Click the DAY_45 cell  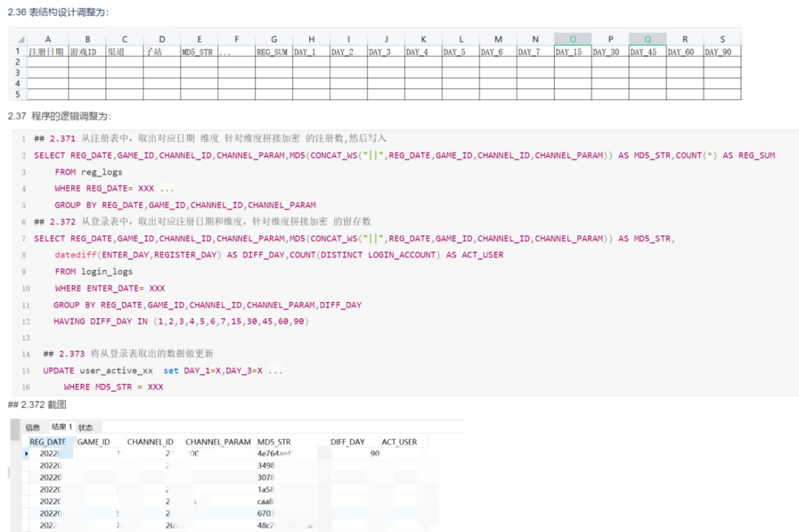point(647,52)
